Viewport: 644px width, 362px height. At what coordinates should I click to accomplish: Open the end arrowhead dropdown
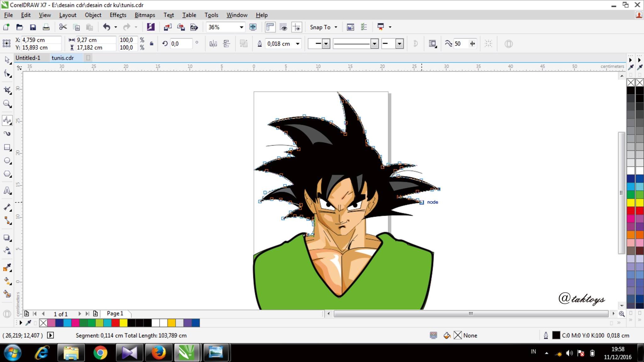coord(399,44)
